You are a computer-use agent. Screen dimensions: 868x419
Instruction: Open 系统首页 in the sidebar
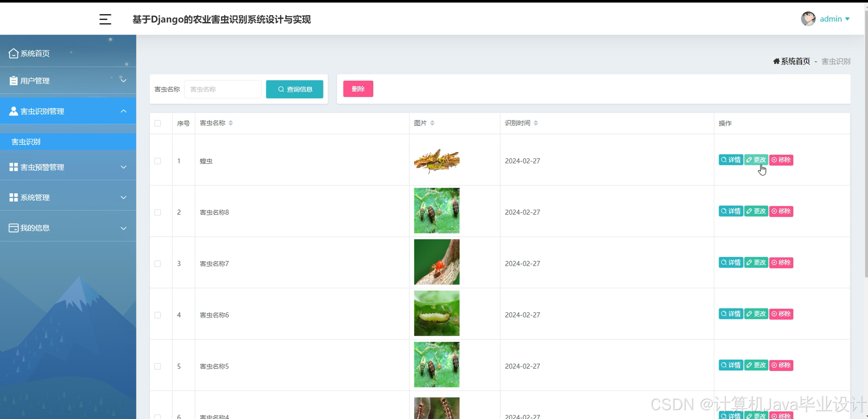tap(68, 53)
